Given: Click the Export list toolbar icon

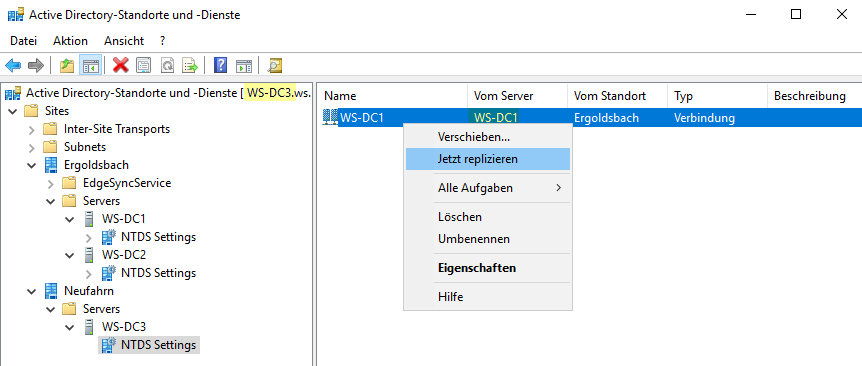Looking at the screenshot, I should tap(190, 66).
